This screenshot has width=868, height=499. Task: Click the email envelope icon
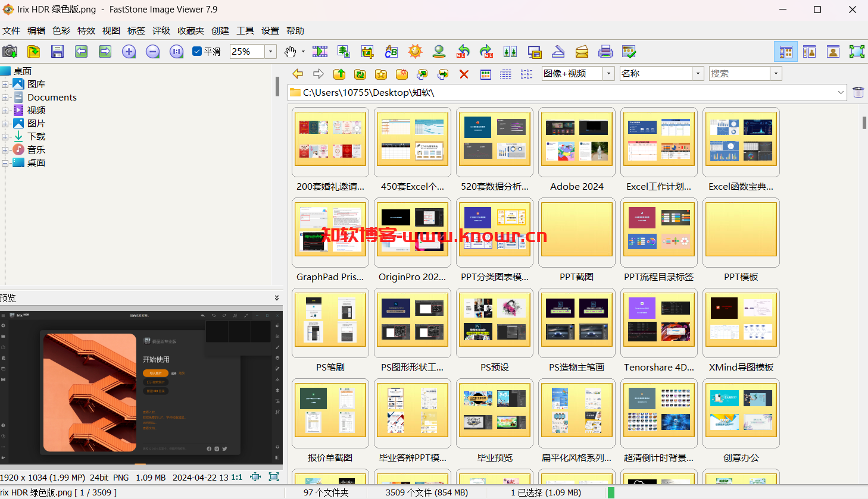click(582, 52)
